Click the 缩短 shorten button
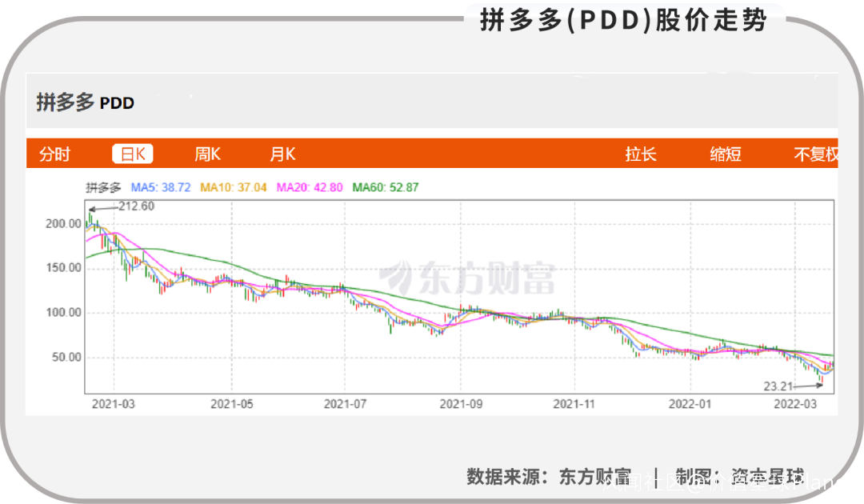 click(x=725, y=154)
